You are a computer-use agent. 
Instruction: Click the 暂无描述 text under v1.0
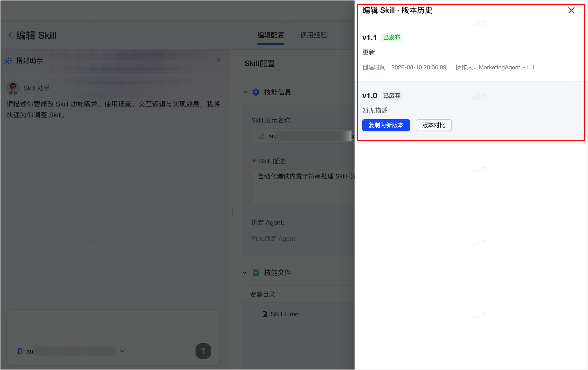pos(375,110)
